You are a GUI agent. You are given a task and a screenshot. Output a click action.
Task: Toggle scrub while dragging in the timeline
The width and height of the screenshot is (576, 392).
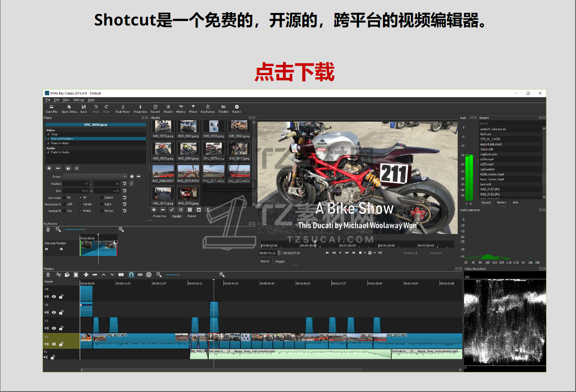(x=140, y=274)
